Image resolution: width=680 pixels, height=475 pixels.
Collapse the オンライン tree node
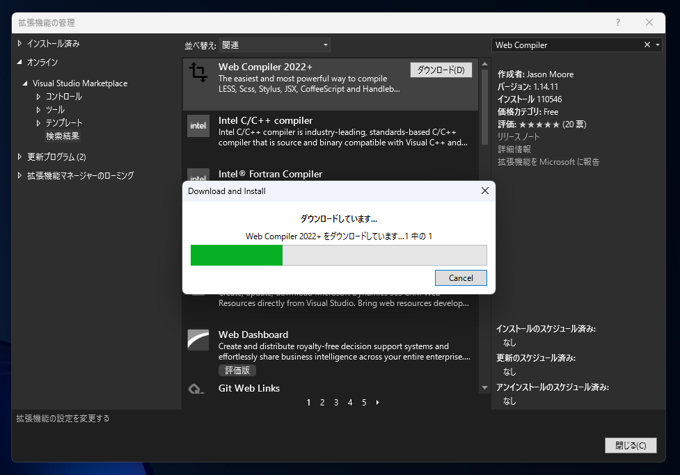(20, 62)
